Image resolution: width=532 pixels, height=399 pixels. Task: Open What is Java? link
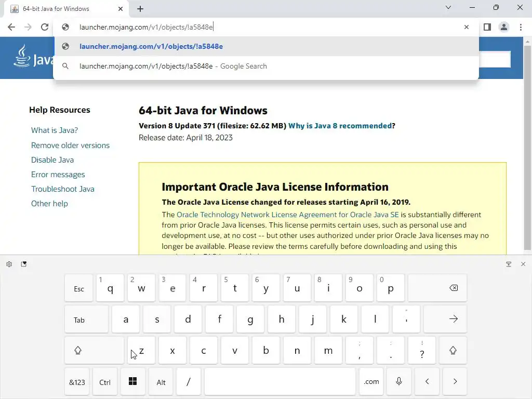tap(54, 130)
